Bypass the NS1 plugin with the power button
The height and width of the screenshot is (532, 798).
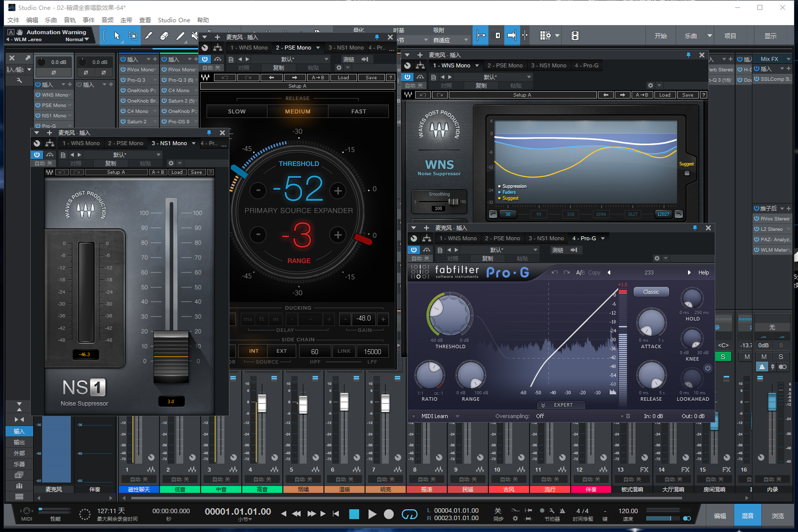pyautogui.click(x=37, y=155)
